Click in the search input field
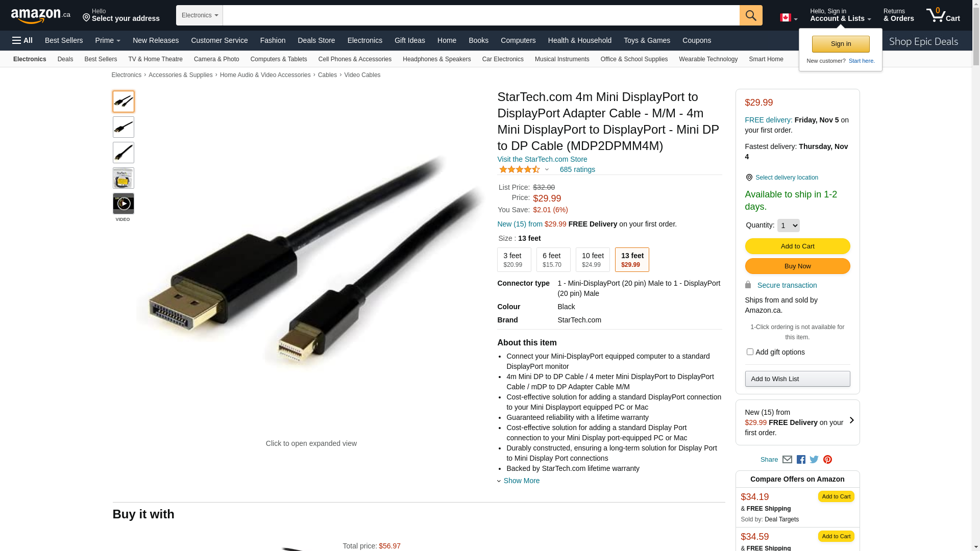Image resolution: width=980 pixels, height=551 pixels. [481, 15]
